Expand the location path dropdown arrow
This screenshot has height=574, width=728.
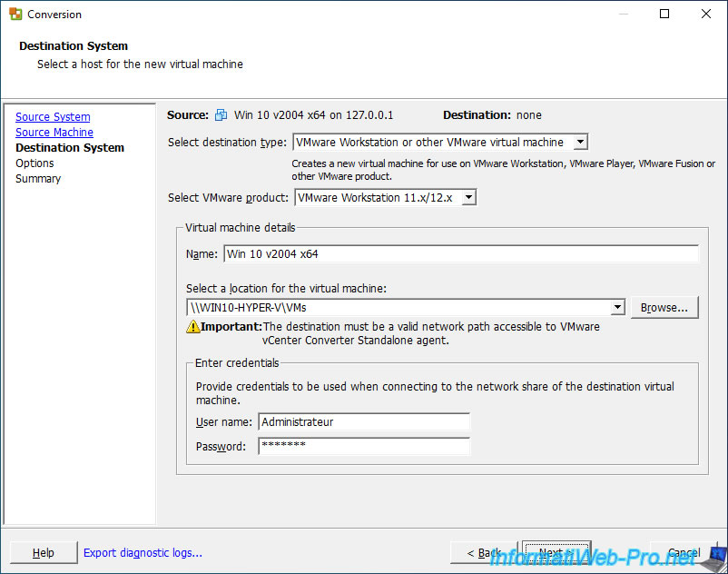click(617, 307)
